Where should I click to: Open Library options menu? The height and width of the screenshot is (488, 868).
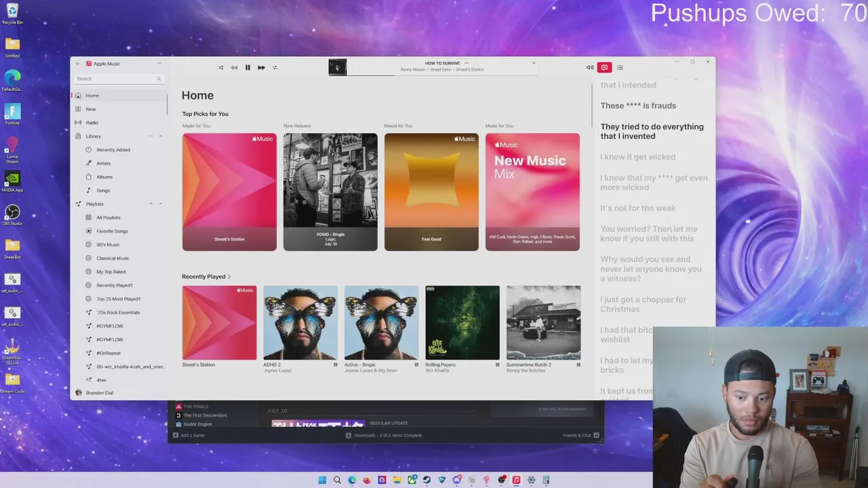coord(151,136)
